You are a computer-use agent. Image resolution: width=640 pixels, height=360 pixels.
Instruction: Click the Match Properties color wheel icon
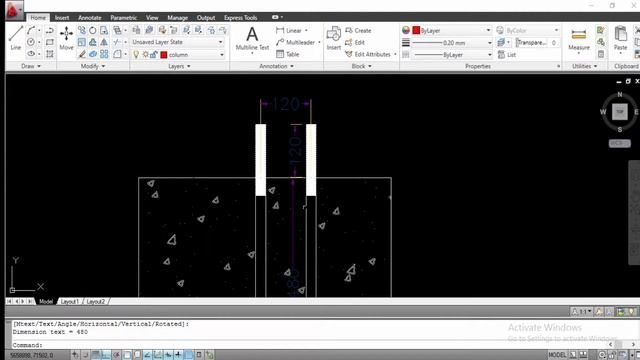coord(406,30)
